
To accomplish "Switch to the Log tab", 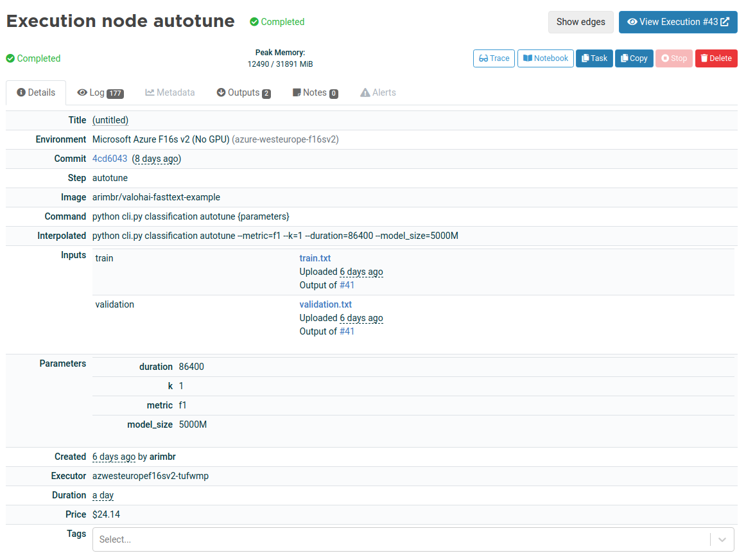I will 100,92.
